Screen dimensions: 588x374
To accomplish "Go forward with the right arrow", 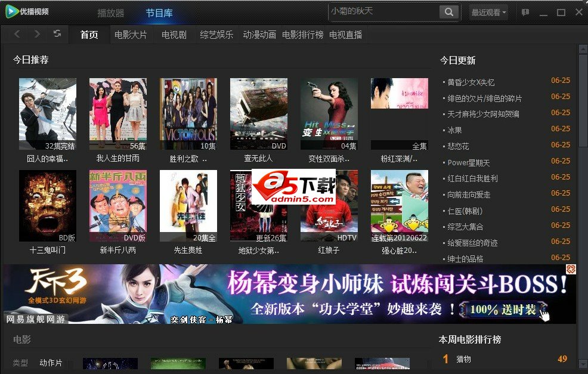I will click(37, 34).
